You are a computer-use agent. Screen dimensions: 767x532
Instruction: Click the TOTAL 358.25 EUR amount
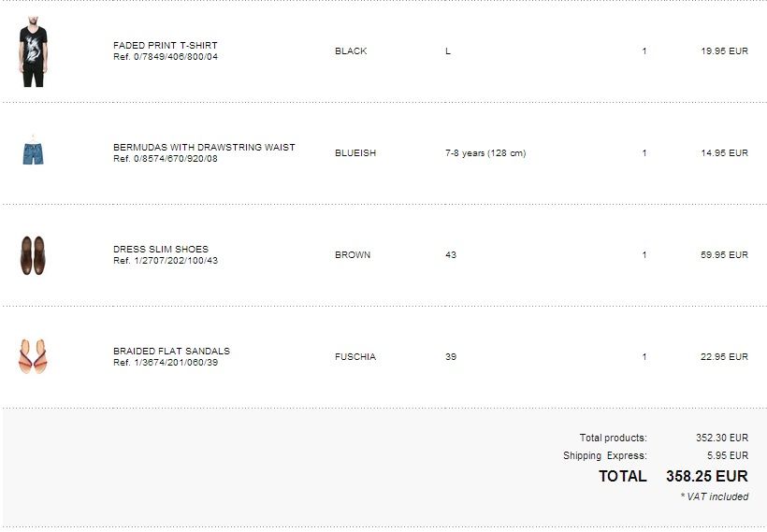click(706, 476)
